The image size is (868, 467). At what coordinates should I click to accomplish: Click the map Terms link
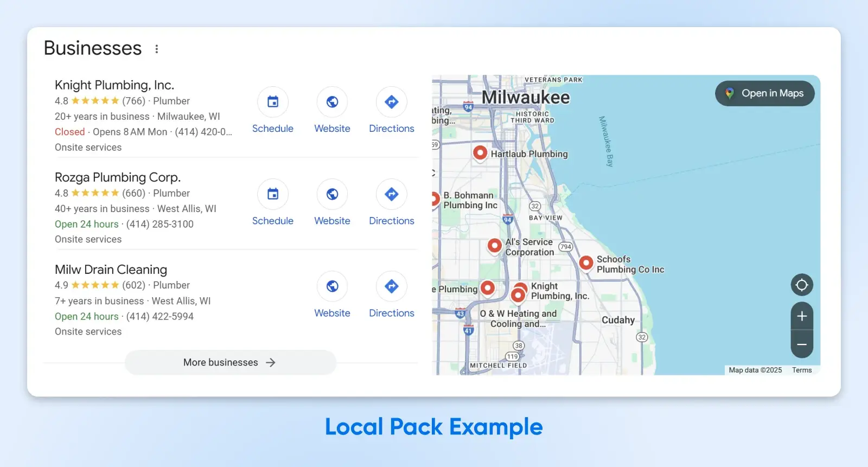pyautogui.click(x=801, y=370)
